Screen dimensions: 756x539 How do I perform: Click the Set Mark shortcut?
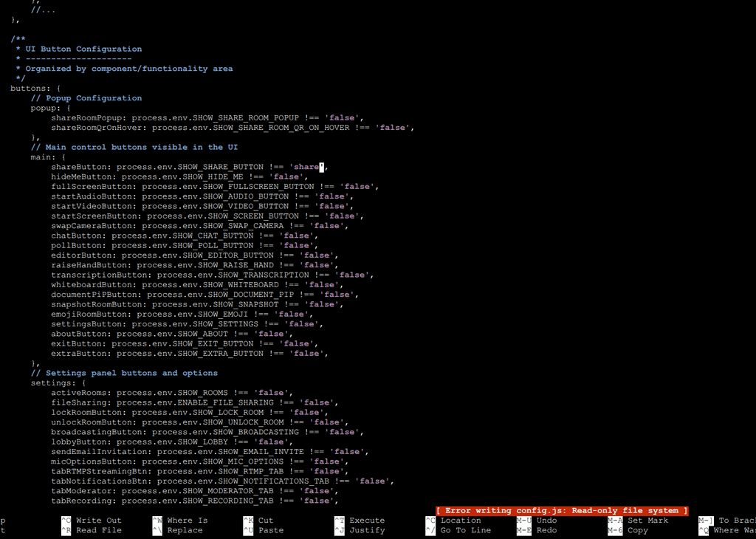pyautogui.click(x=647, y=521)
